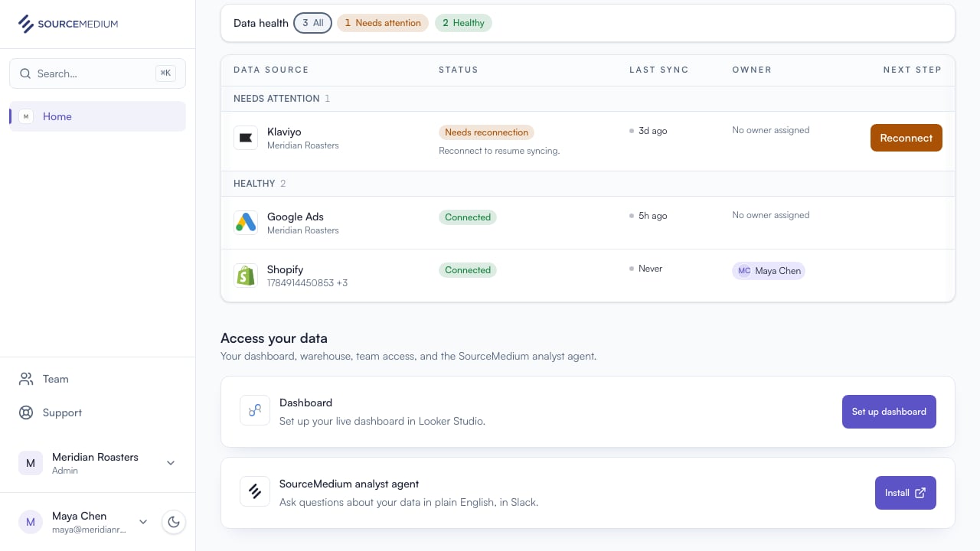Viewport: 980px width, 551px height.
Task: Focus the Search input field
Action: (97, 73)
